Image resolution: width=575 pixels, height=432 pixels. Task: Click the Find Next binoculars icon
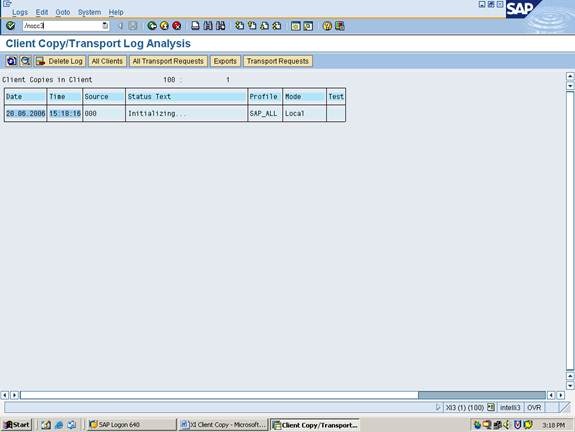point(220,26)
